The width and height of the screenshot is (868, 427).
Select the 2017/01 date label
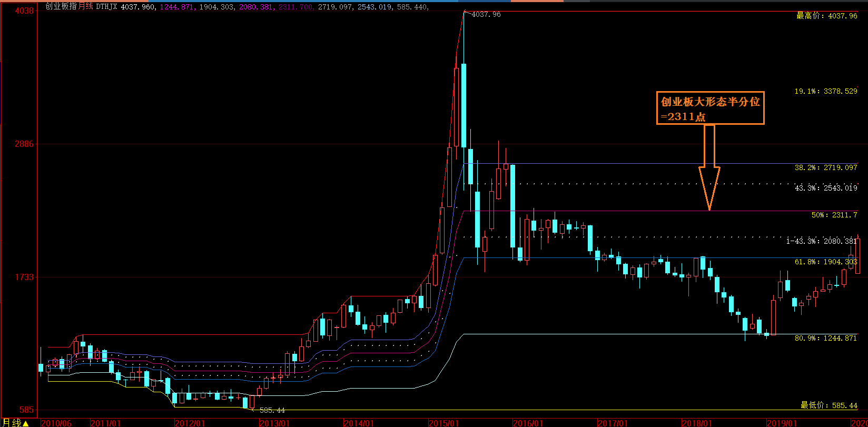(x=613, y=423)
